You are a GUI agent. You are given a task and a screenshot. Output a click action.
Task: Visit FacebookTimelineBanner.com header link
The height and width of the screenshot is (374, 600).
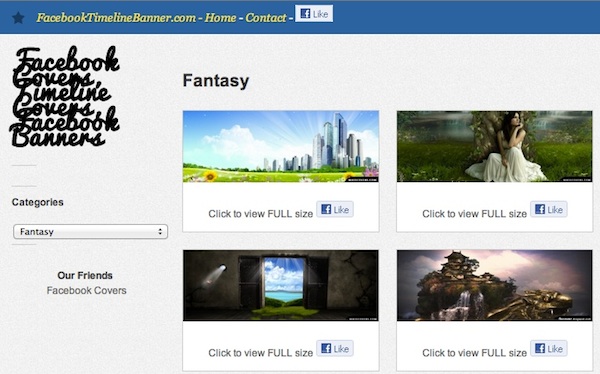[x=116, y=18]
